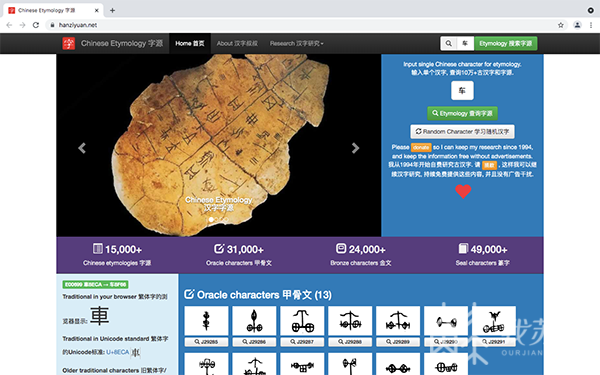Click the green navbar Etymology 搜索字源 button
Image resolution: width=600 pixels, height=375 pixels.
pos(505,44)
